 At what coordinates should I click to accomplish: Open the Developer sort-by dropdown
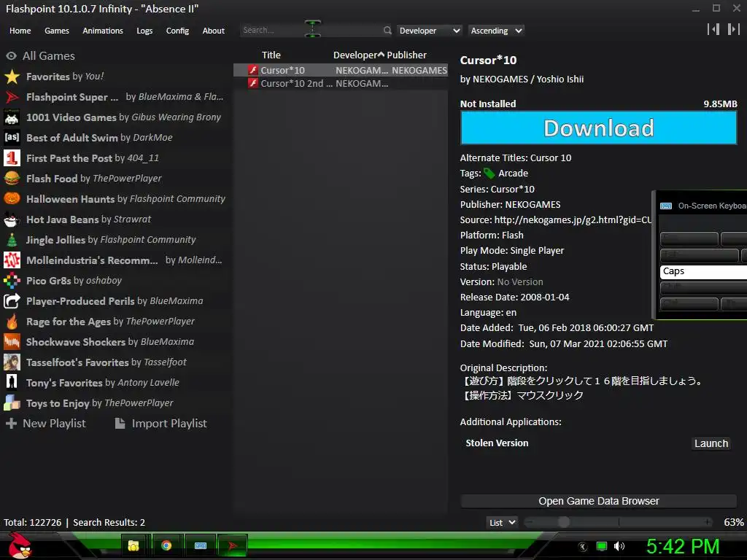click(x=429, y=31)
